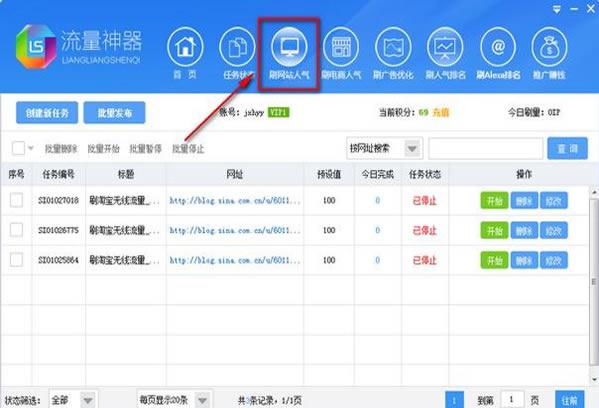Screen dimensions: 599x408
Task: Open the 刷广告优化 chart icon
Action: pyautogui.click(x=393, y=47)
